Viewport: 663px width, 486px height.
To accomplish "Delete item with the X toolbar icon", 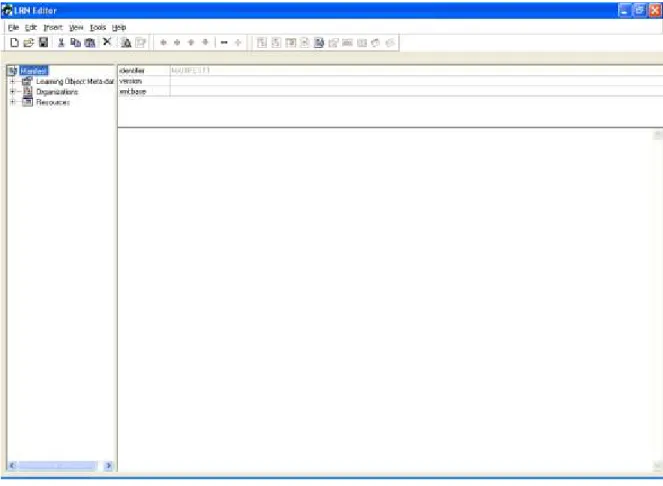I will (107, 42).
